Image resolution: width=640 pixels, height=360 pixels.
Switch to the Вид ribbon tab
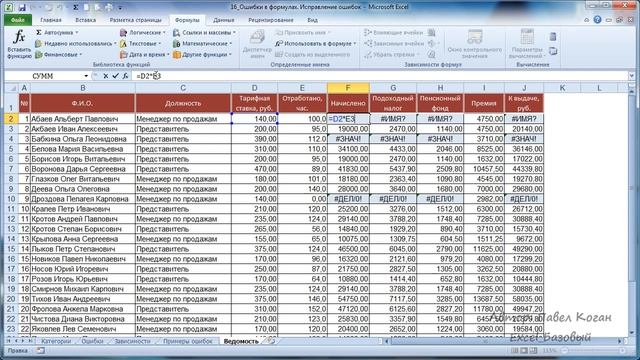tap(312, 20)
